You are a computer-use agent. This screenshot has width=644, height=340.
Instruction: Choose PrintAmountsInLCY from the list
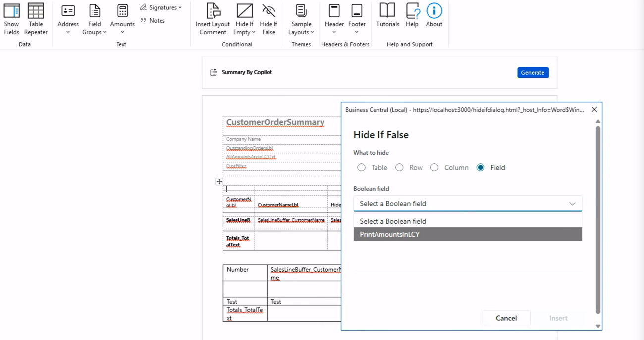coord(468,234)
